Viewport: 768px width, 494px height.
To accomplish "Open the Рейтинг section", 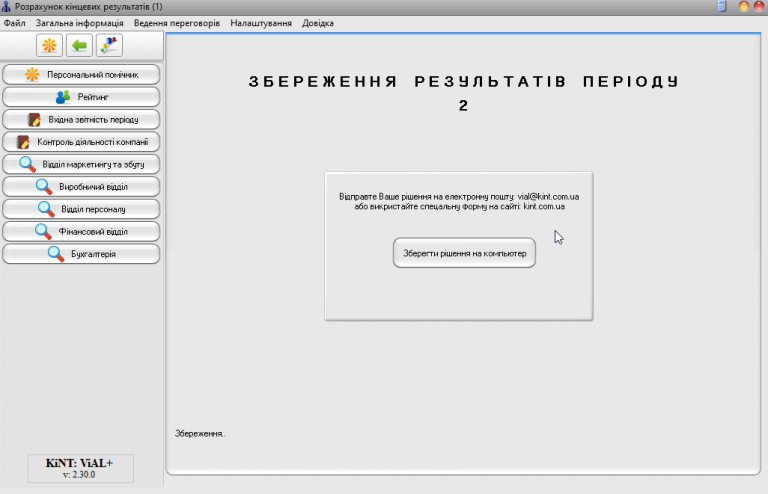I will pyautogui.click(x=81, y=97).
